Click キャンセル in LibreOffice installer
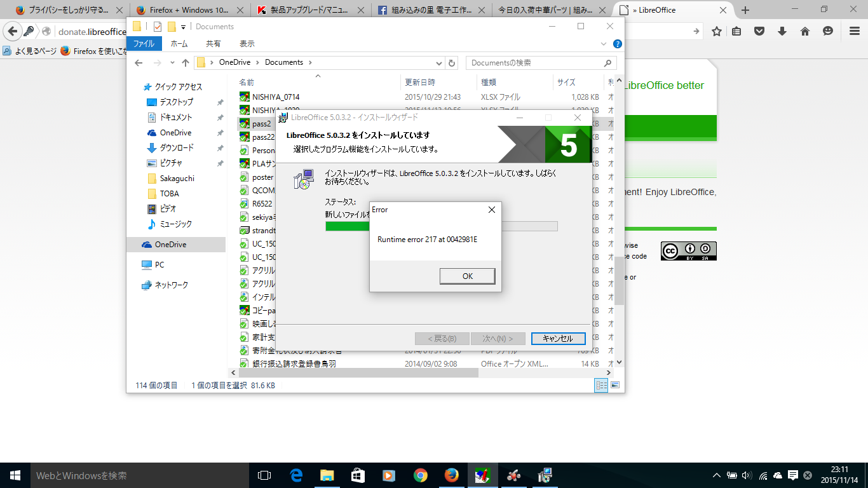Image resolution: width=868 pixels, height=488 pixels. click(558, 339)
